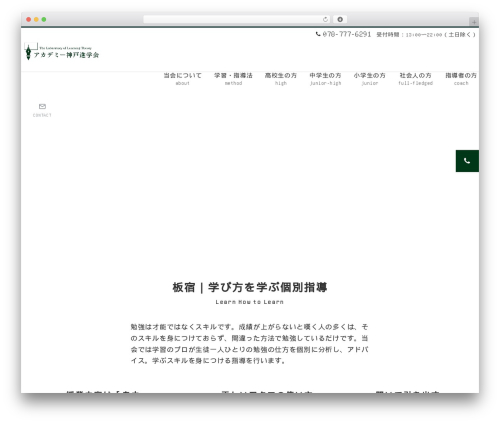Click the browser address bar field

click(x=237, y=19)
